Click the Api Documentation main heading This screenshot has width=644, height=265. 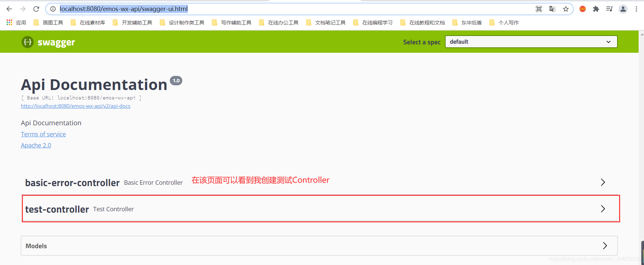point(94,85)
